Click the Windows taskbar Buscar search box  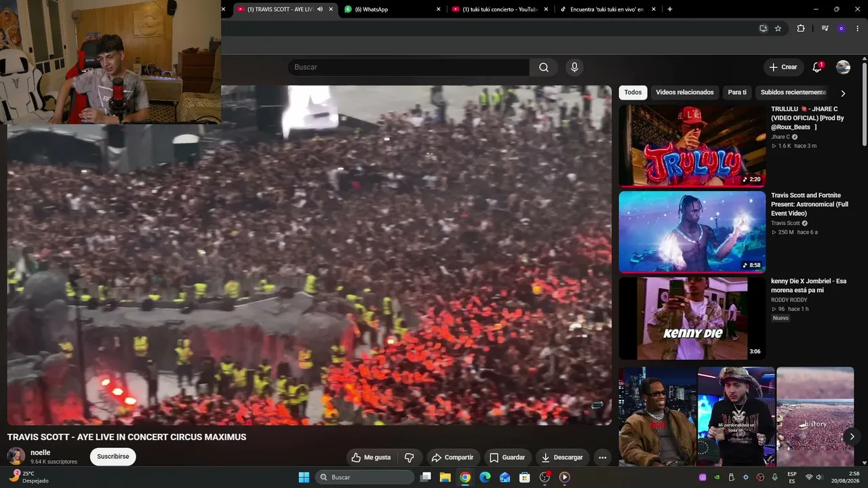[365, 477]
